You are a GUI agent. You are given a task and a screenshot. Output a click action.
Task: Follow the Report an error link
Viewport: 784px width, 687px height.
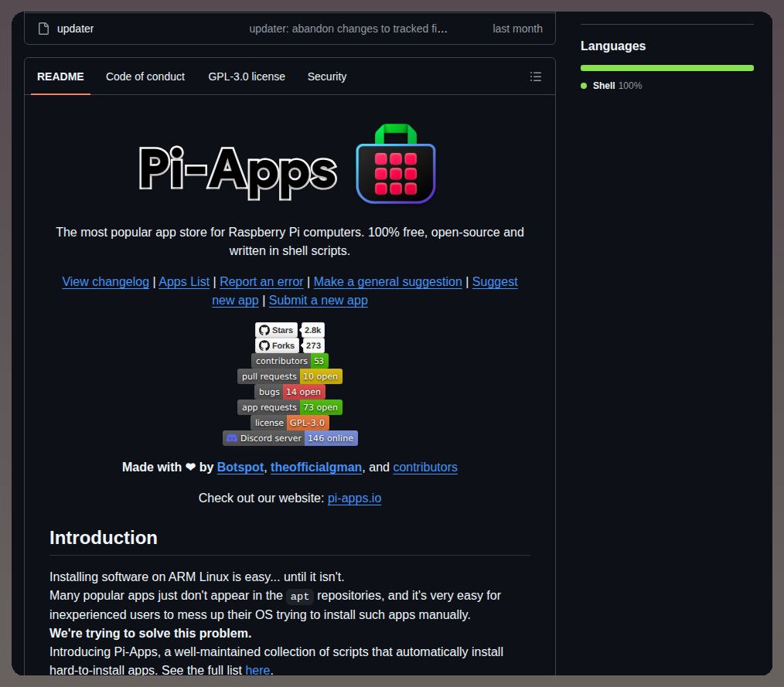261,282
